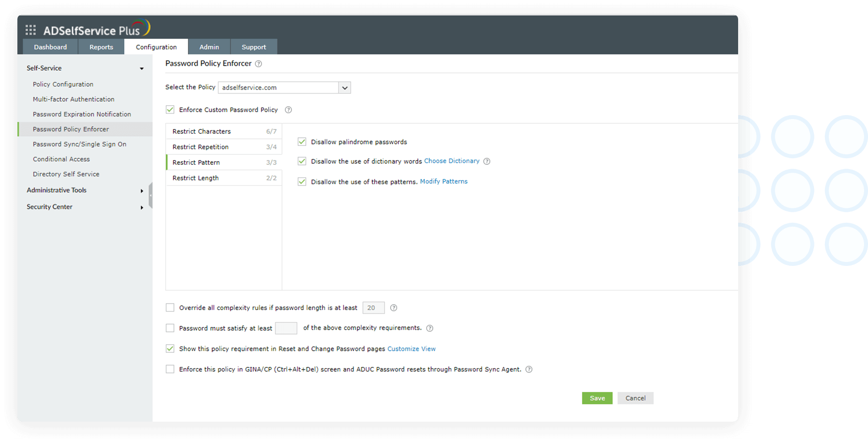Open the apps grid launcher icon
Image resolution: width=868 pixels, height=442 pixels.
(31, 30)
